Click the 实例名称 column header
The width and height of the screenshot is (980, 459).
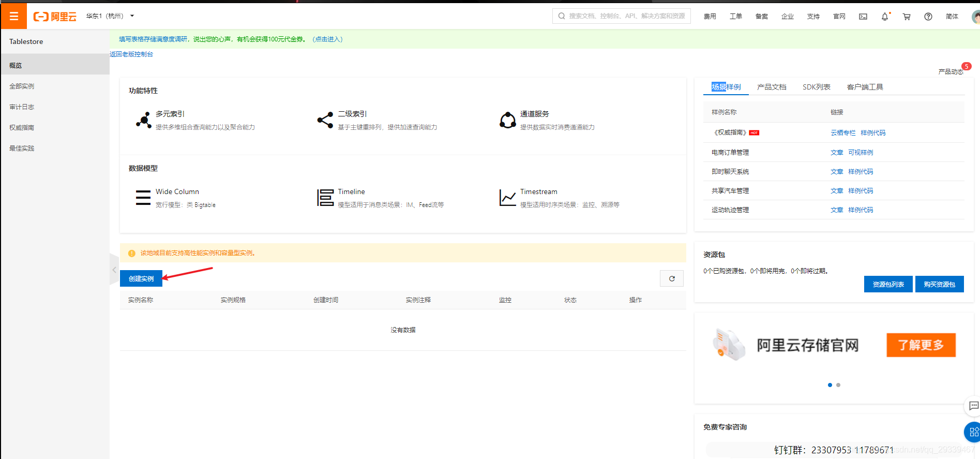pos(141,300)
